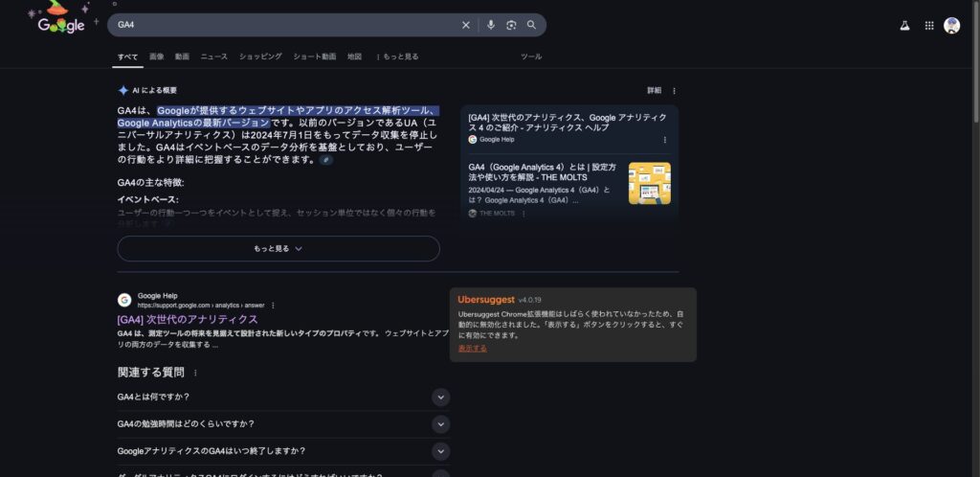Expand the GA4とは何ですか？ question
The height and width of the screenshot is (477, 980).
283,397
